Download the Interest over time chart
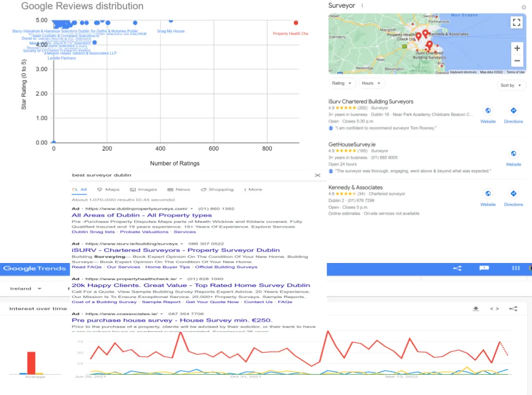 point(476,308)
